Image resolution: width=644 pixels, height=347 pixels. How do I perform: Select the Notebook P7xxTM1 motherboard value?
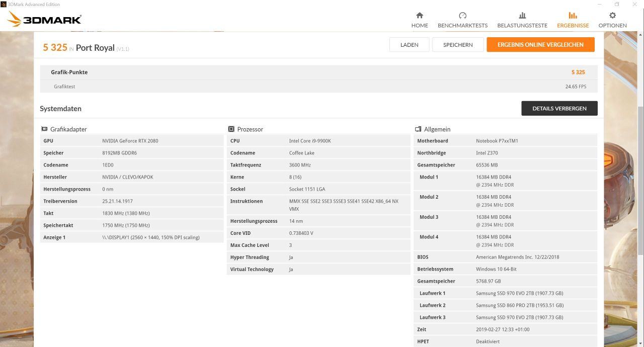[497, 141]
